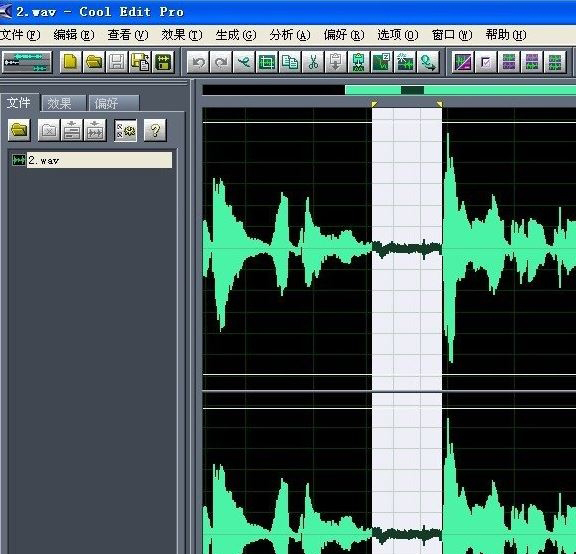
Task: Open the 选项(O) menu
Action: [398, 35]
